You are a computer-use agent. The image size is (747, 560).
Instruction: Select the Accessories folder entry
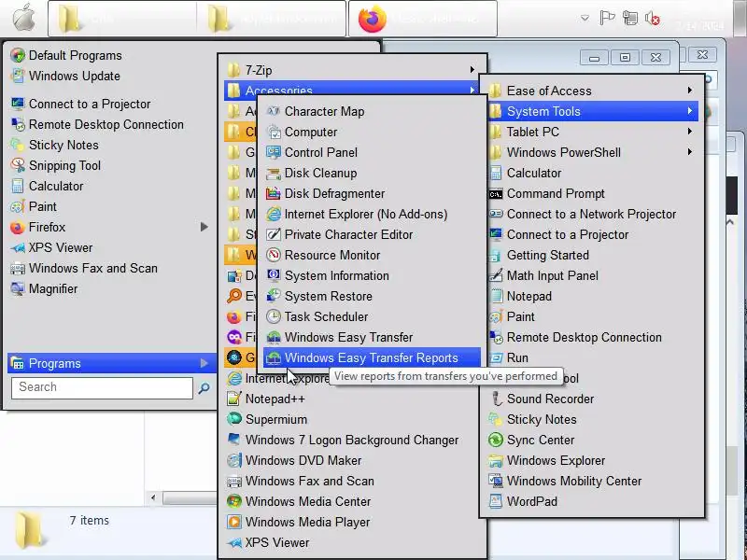tap(353, 89)
